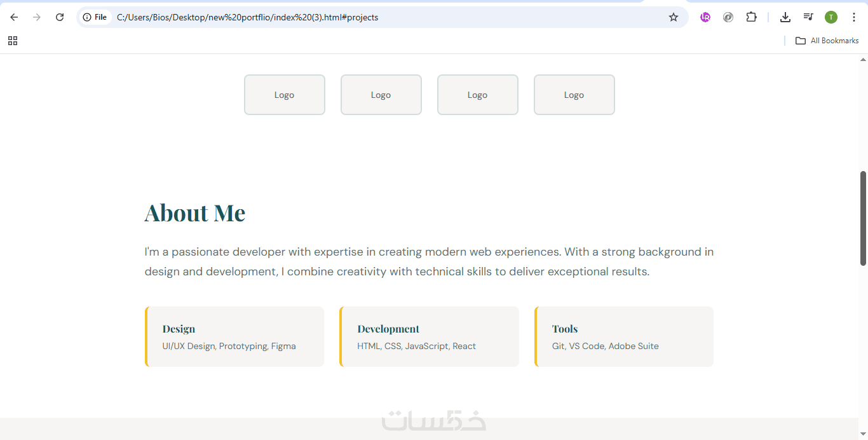Viewport: 868px width, 440px height.
Task: Open the Extensions puzzle-piece menu
Action: pos(751,17)
